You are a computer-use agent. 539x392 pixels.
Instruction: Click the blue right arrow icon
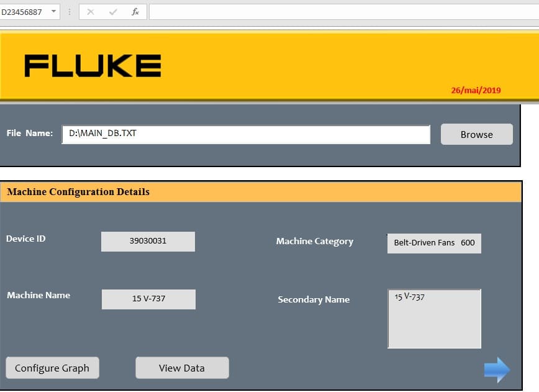click(497, 370)
